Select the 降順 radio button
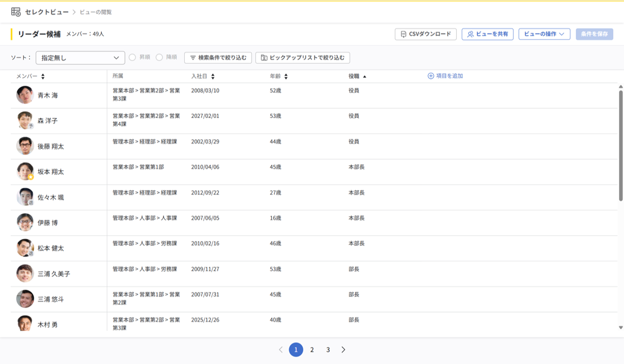This screenshot has width=624, height=364. pos(159,57)
